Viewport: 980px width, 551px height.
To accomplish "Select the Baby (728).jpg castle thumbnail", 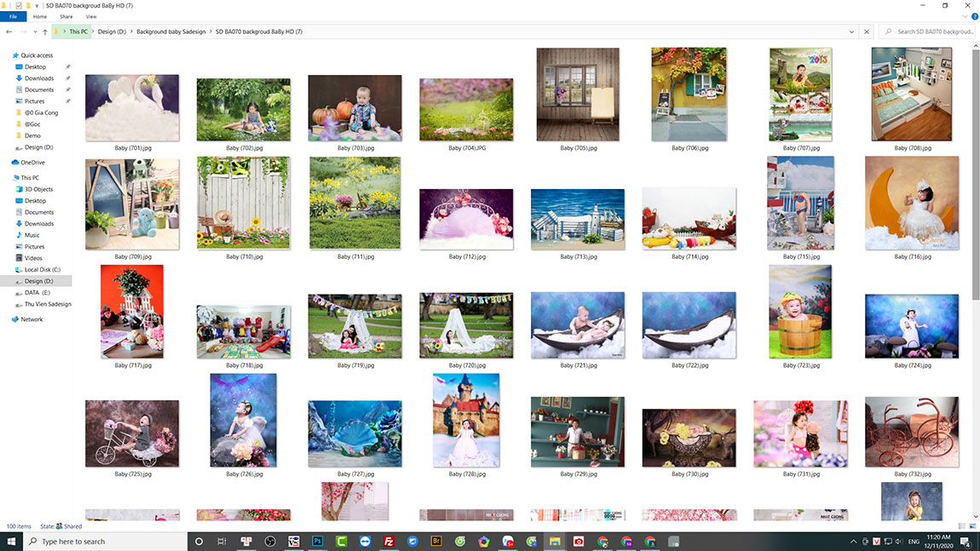I will point(466,421).
